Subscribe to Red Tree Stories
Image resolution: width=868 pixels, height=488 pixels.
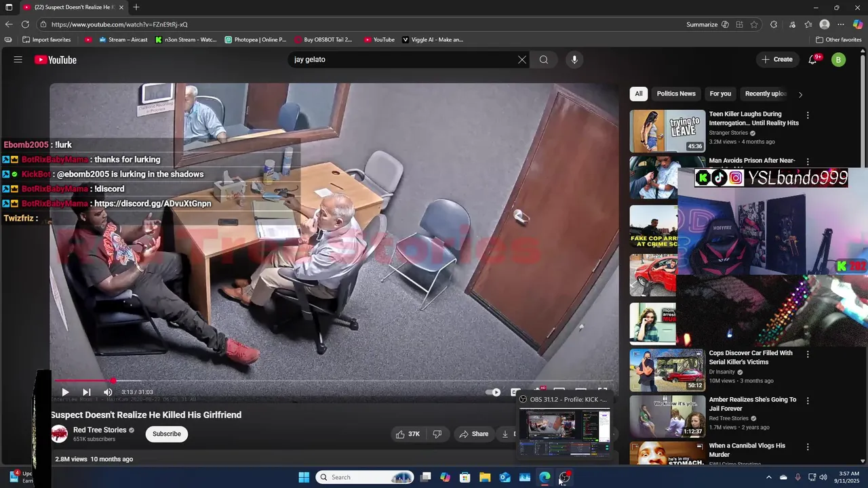coord(166,434)
